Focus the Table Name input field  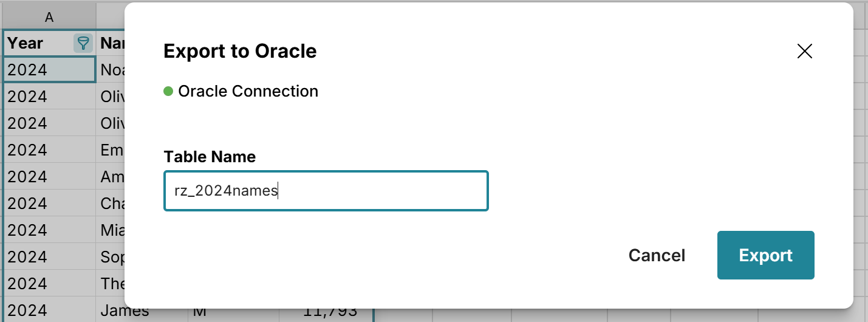tap(326, 191)
